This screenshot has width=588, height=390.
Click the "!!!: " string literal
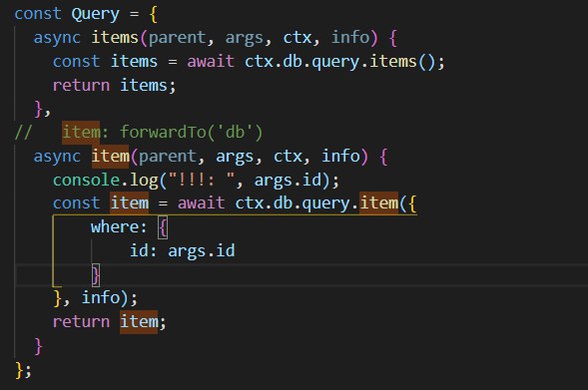[202, 180]
